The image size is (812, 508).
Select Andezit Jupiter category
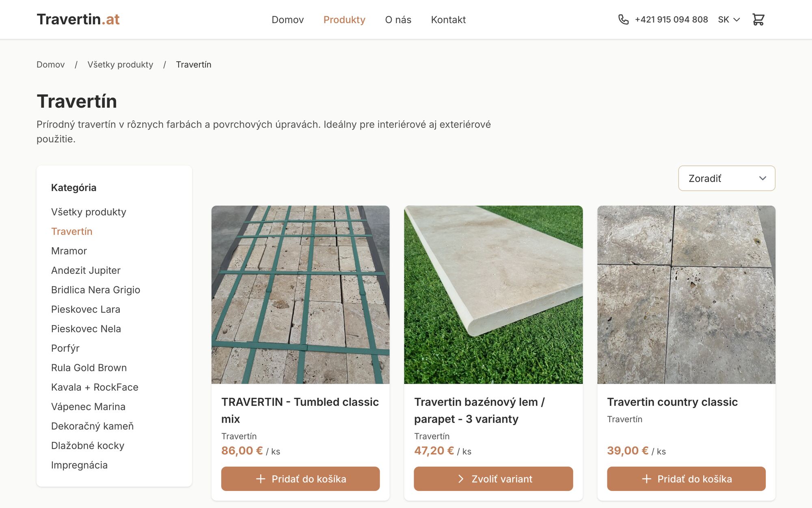point(86,270)
